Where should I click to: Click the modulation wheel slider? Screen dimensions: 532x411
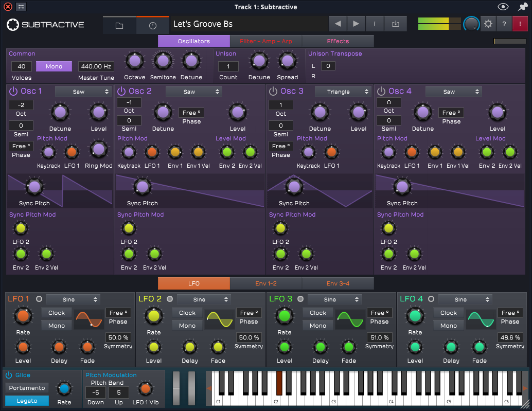click(x=192, y=388)
